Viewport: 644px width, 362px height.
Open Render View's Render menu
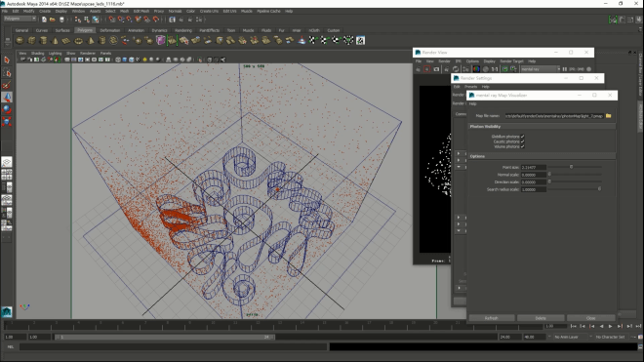(444, 61)
